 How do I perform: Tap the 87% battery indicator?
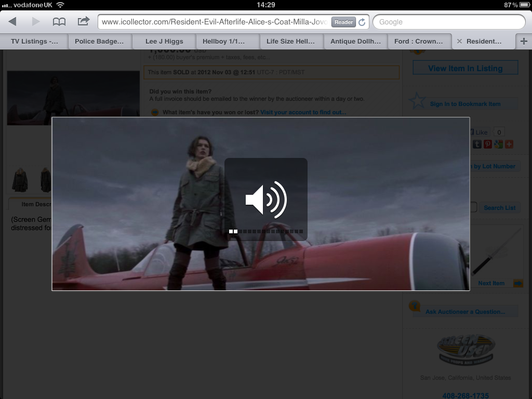516,5
